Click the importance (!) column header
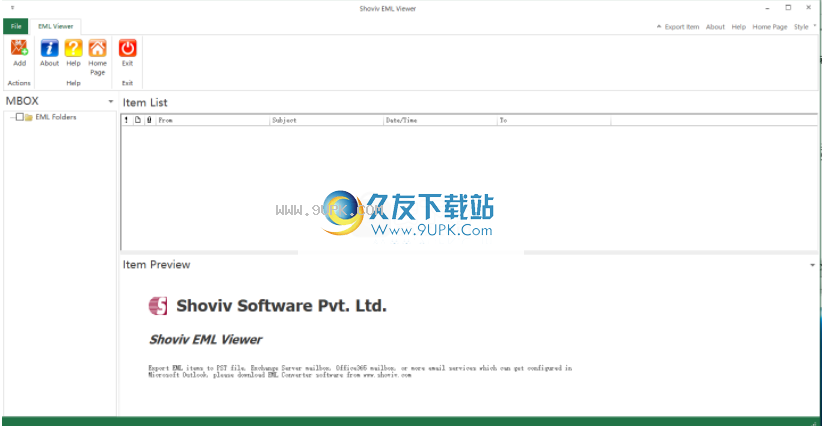This screenshot has width=823, height=426. (126, 120)
